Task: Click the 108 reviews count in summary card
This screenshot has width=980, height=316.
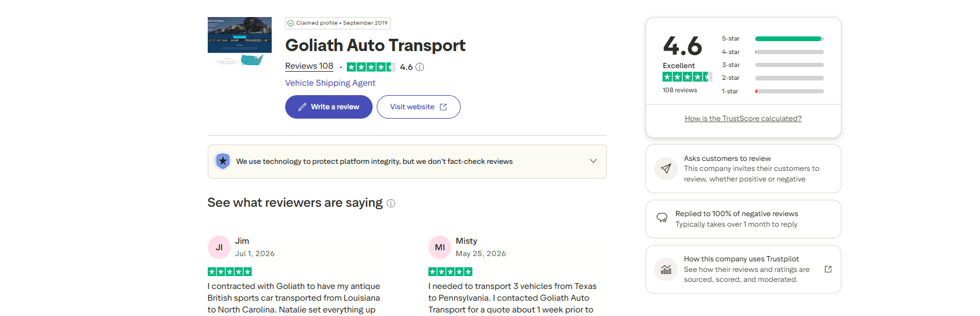Action: coord(680,90)
